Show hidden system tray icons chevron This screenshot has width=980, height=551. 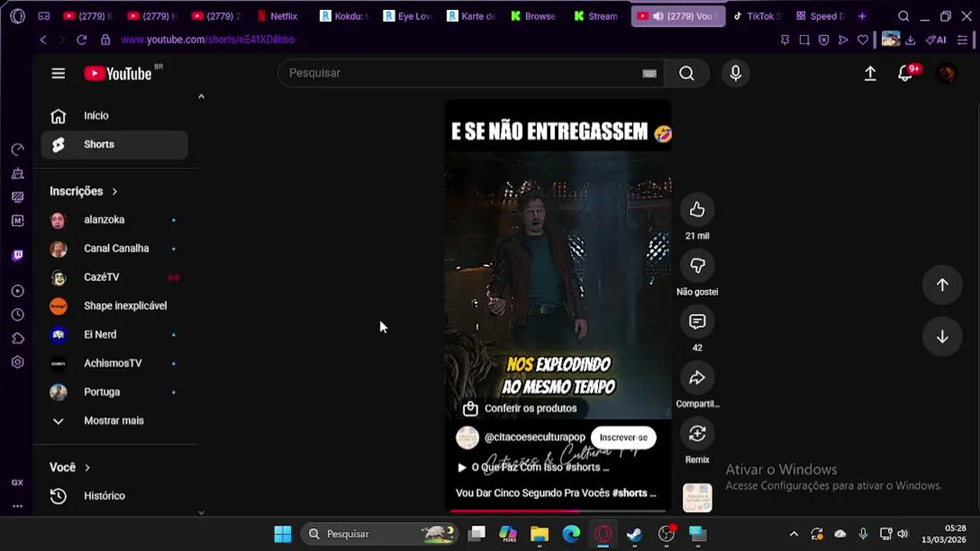793,534
